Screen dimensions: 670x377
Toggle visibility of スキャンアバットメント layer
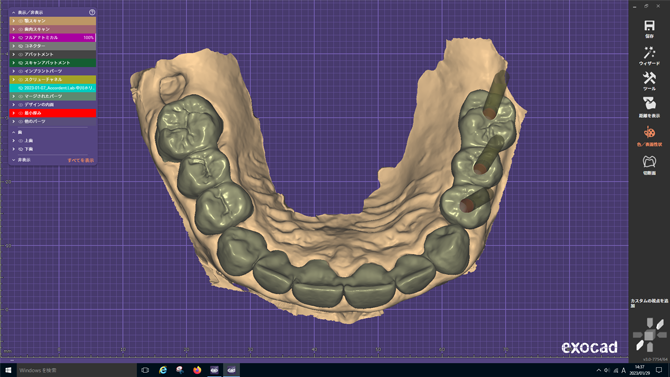21,63
